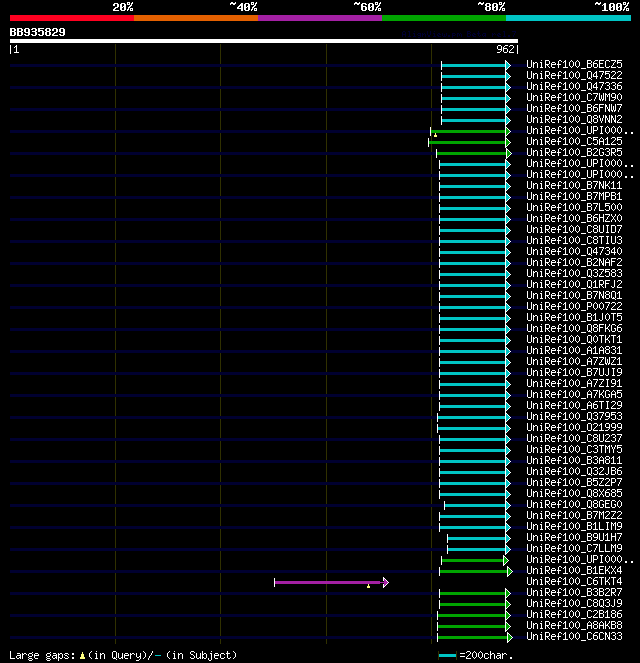640x663 pixels.
Task: Select the UniRef100_C8UID7 label
Action: coord(574,230)
